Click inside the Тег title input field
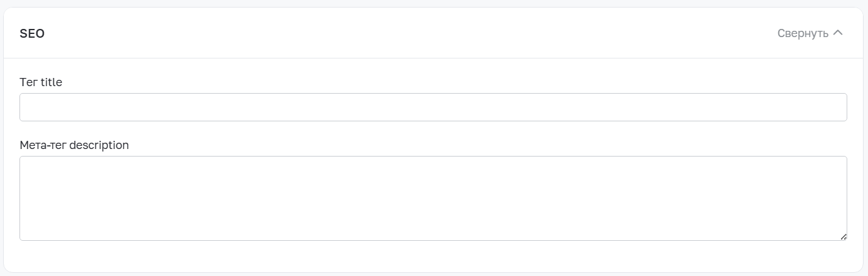 (x=433, y=108)
